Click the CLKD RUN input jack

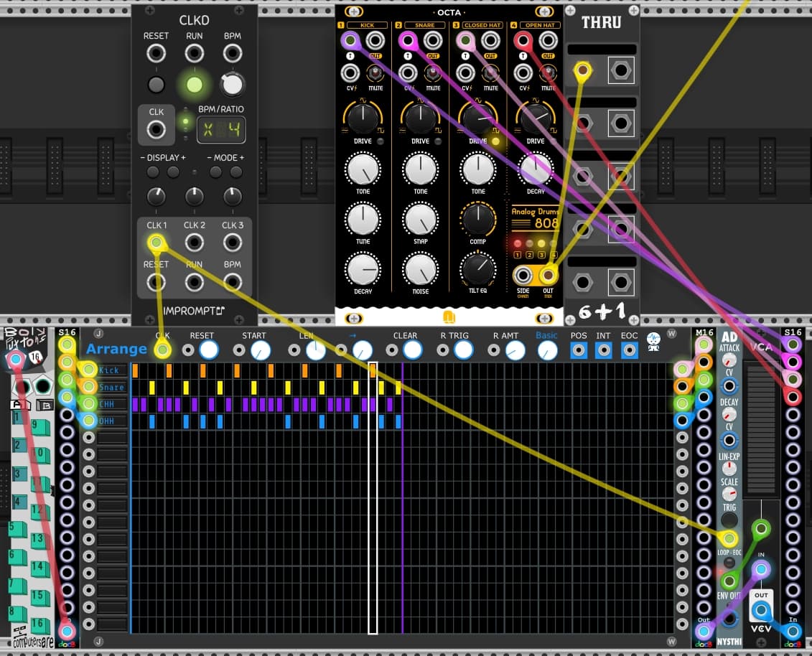[x=194, y=53]
